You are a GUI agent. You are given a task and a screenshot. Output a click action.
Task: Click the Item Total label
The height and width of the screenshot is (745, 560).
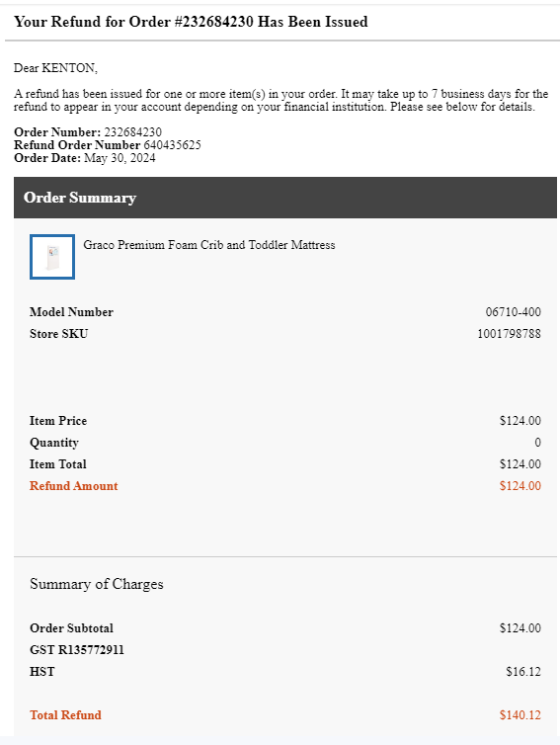(x=58, y=464)
